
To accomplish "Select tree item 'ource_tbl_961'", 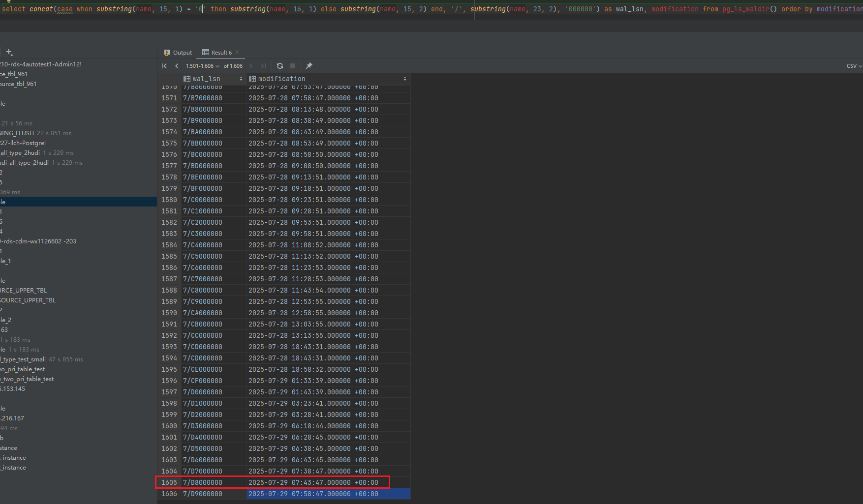I will (19, 84).
